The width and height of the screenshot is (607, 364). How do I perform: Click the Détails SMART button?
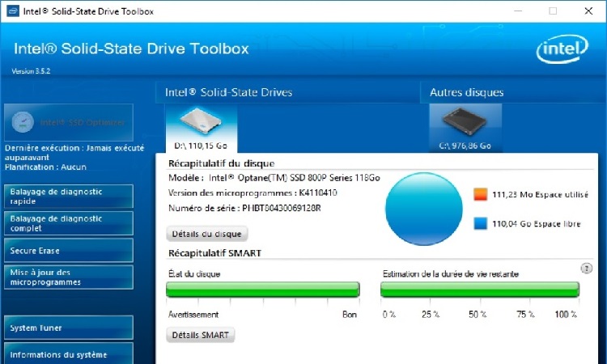click(x=201, y=335)
